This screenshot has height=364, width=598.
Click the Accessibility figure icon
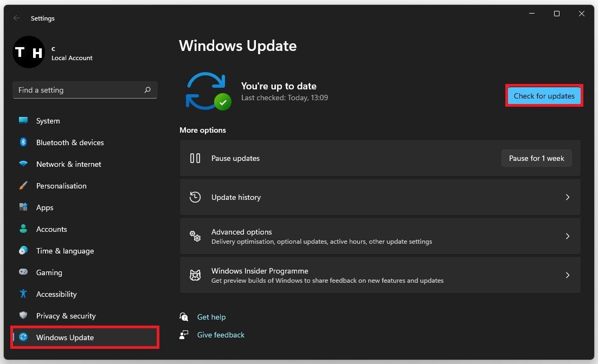click(23, 294)
